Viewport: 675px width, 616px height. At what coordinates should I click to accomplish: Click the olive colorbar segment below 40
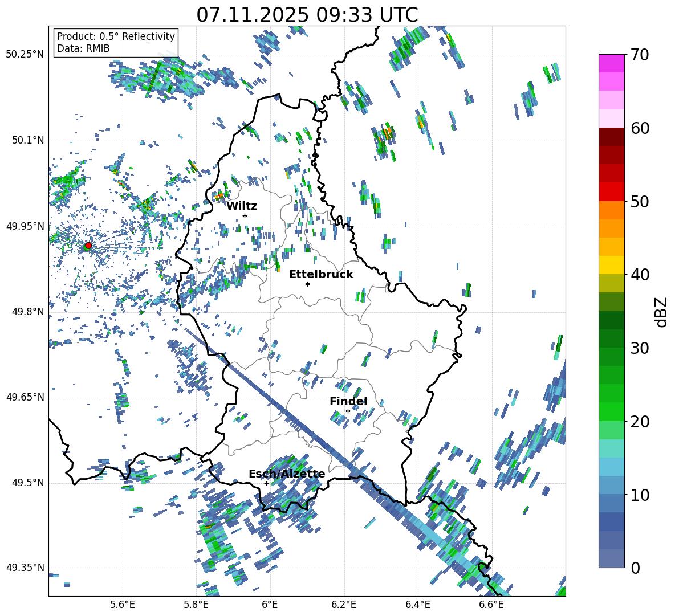611,283
